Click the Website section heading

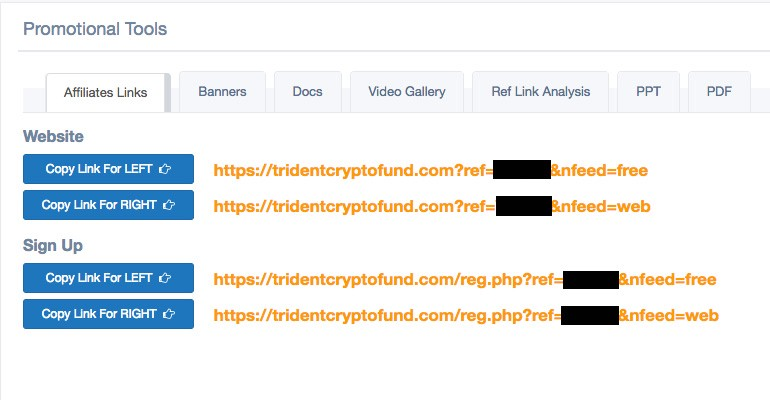[54, 136]
